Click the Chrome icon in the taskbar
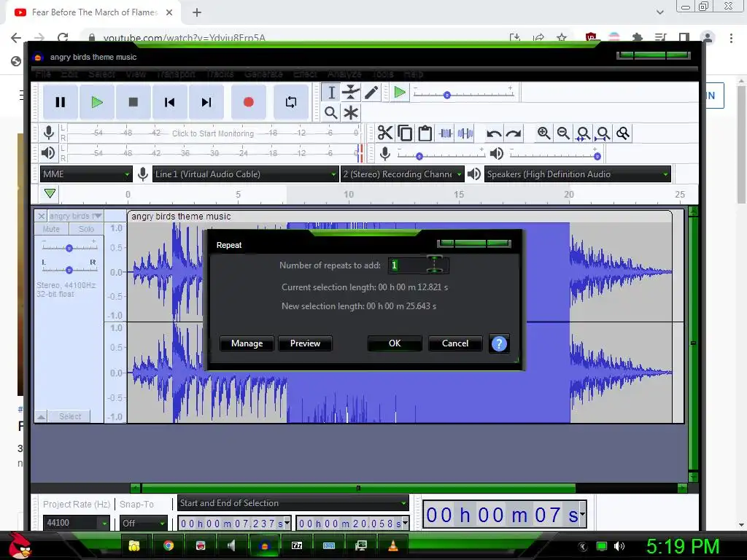This screenshot has width=747, height=560. [169, 545]
